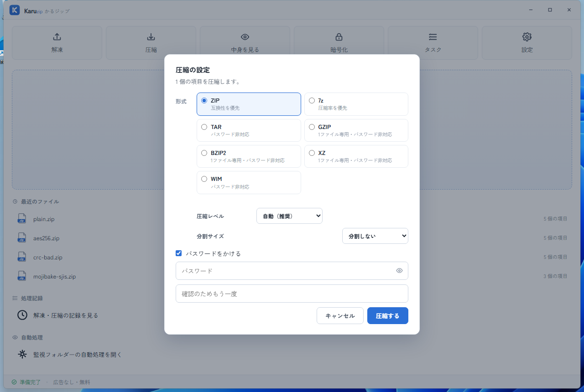Click the 圧縮 compress download icon
Screen dimensions: 584x392
click(x=151, y=37)
